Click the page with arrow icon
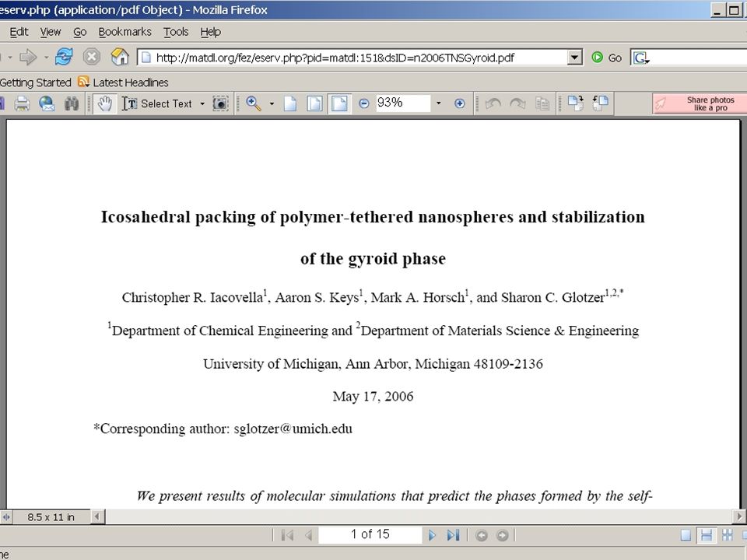 [575, 103]
